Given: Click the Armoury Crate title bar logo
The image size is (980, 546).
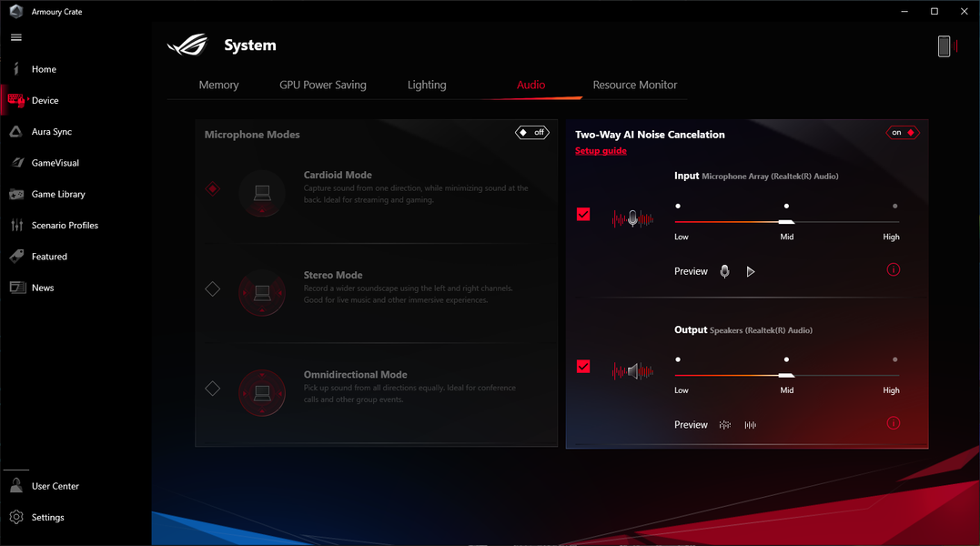Looking at the screenshot, I should pyautogui.click(x=16, y=11).
